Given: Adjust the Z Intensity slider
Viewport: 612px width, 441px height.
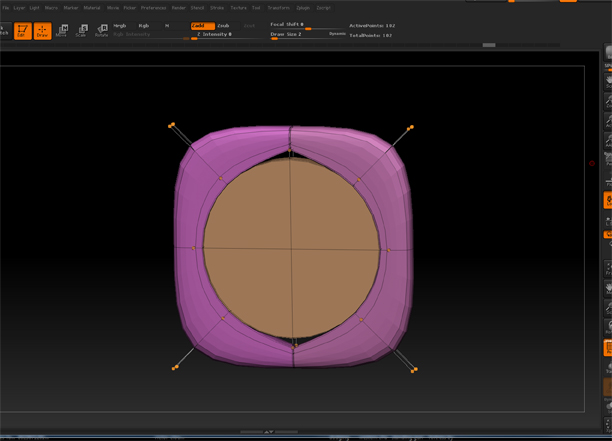Looking at the screenshot, I should [x=228, y=35].
